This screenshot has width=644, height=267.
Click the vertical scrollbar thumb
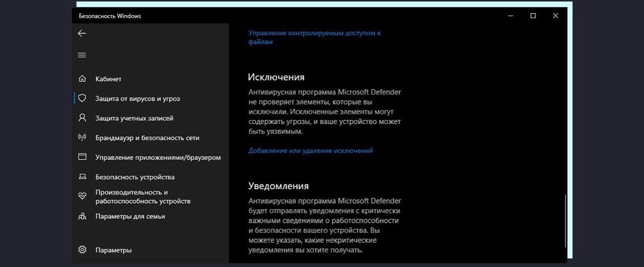tap(565, 221)
